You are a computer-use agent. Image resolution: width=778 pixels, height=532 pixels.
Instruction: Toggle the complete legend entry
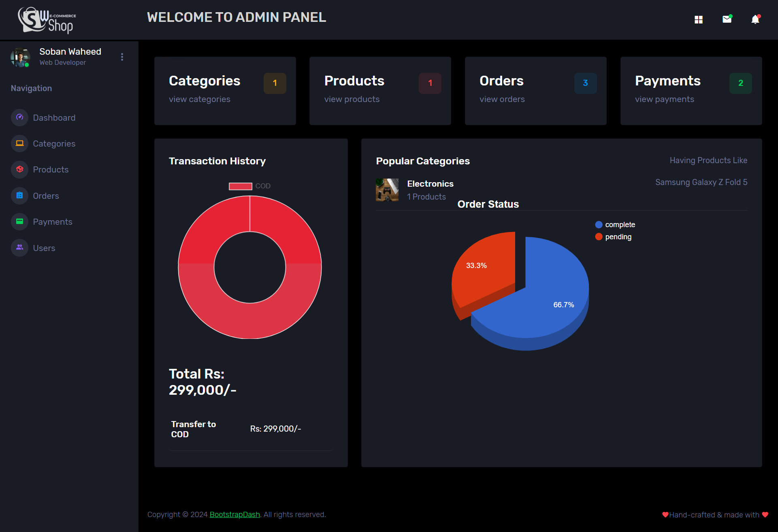[615, 225]
